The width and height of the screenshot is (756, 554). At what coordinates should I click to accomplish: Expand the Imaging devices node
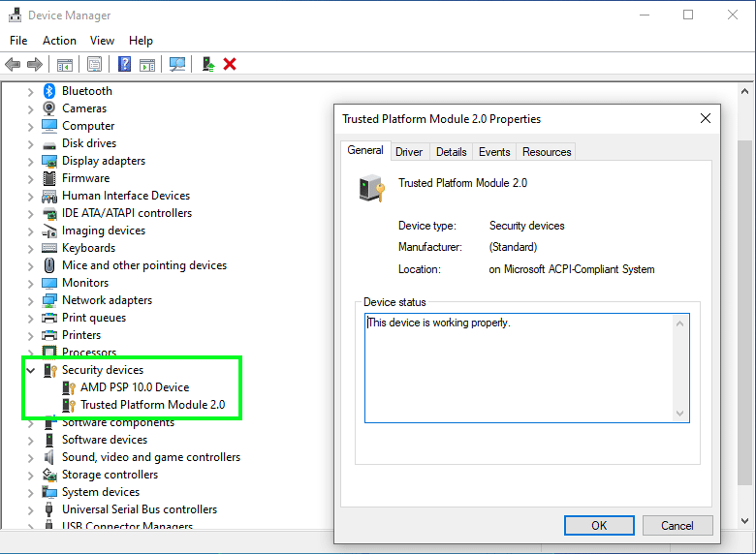point(30,231)
